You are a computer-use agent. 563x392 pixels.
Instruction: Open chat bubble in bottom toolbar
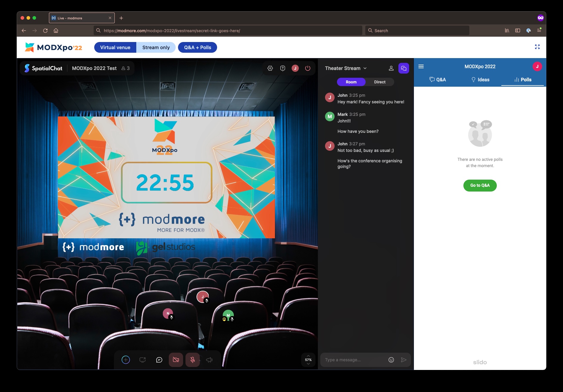tap(159, 360)
